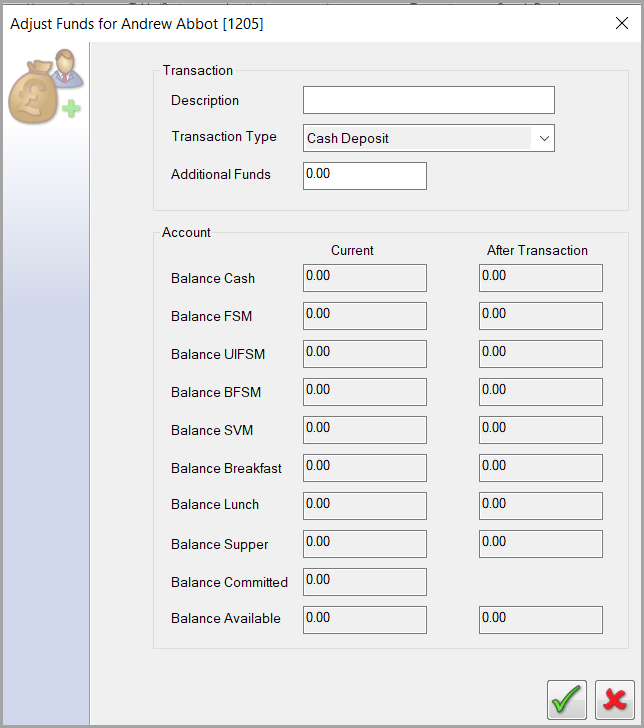
Task: Click After Transaction Balance BFSM field
Action: click(x=541, y=392)
